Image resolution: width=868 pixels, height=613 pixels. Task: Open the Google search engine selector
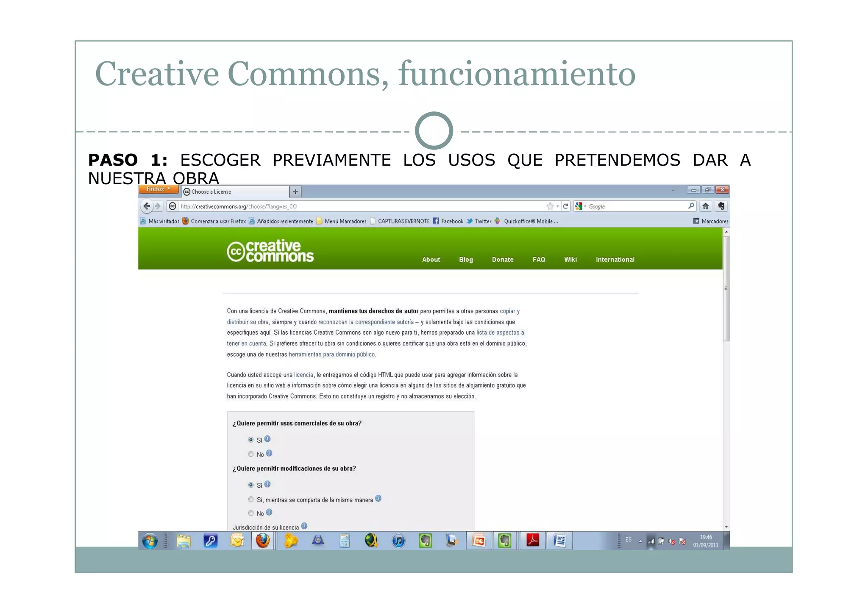(x=581, y=206)
